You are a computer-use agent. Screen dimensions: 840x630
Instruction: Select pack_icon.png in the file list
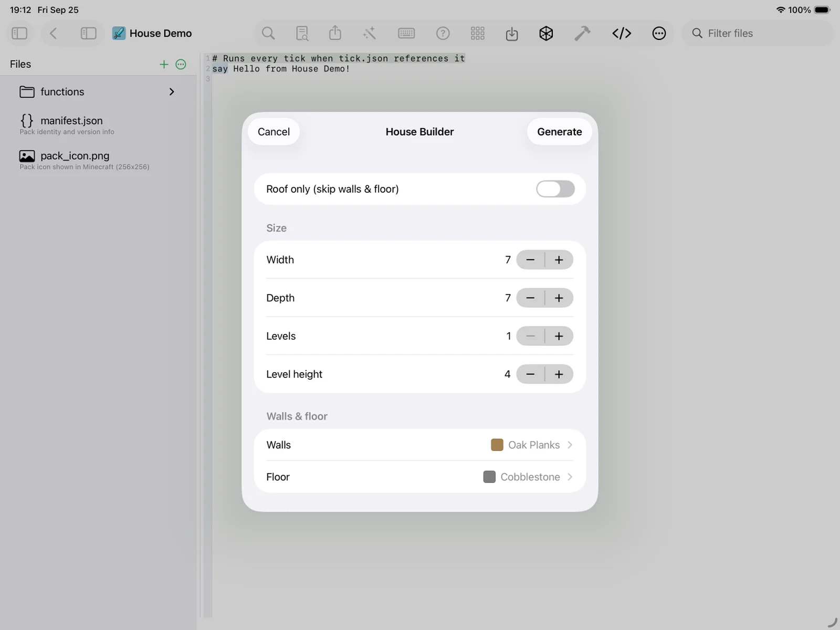[x=98, y=160]
